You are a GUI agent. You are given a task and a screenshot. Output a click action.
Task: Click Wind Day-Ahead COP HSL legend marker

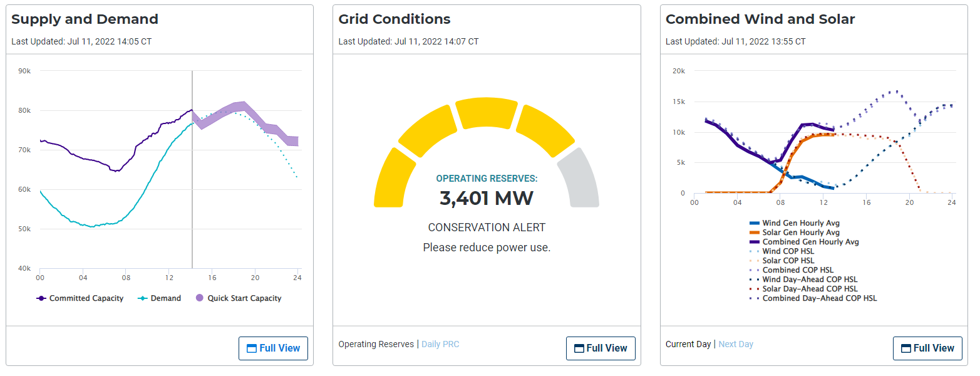point(755,279)
